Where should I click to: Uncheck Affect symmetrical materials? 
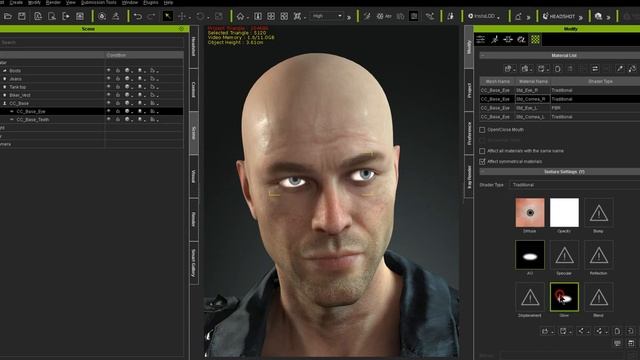482,162
